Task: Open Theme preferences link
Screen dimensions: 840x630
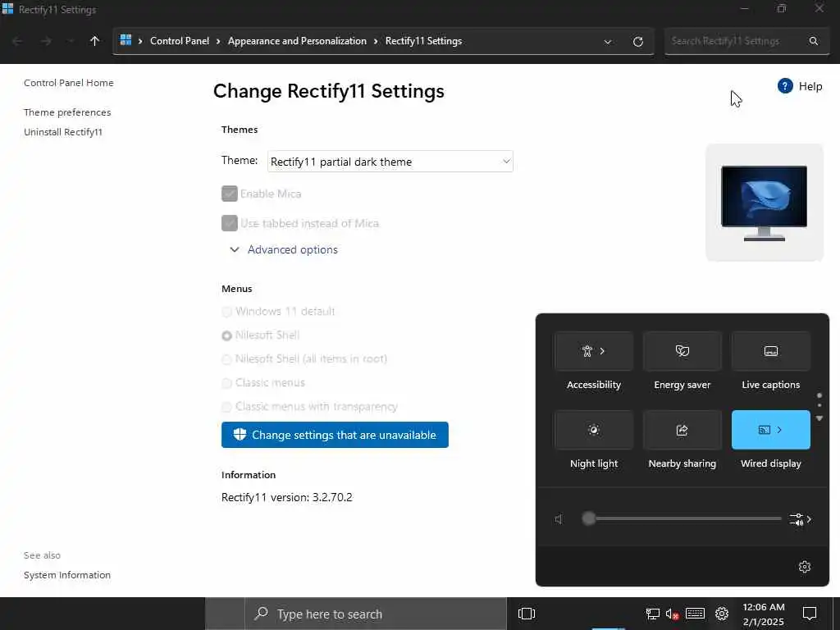Action: coord(67,112)
